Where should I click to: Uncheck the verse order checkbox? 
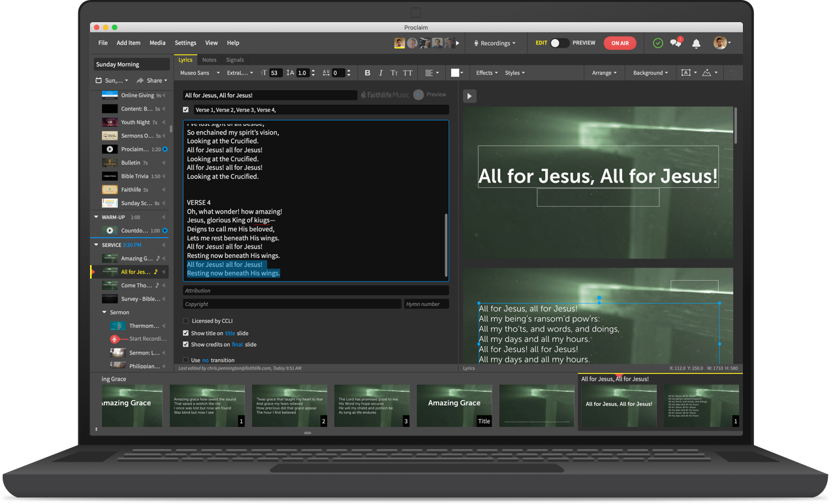tap(186, 110)
